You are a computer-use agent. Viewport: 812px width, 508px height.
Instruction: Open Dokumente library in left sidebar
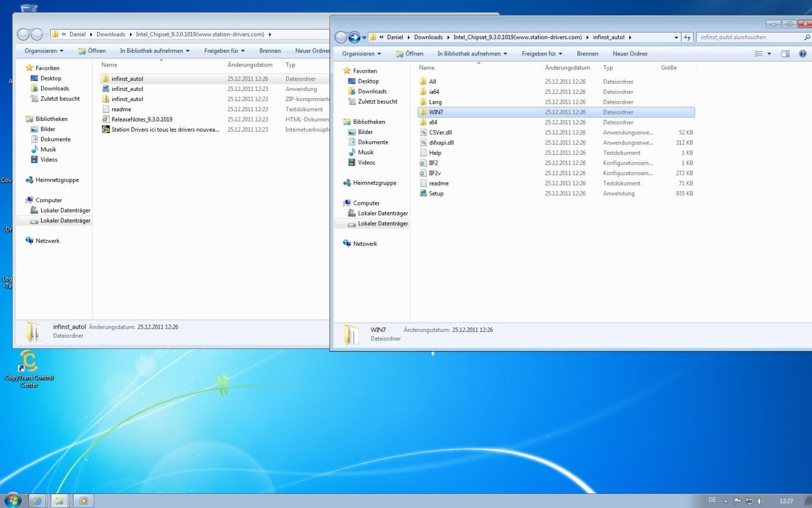point(51,139)
